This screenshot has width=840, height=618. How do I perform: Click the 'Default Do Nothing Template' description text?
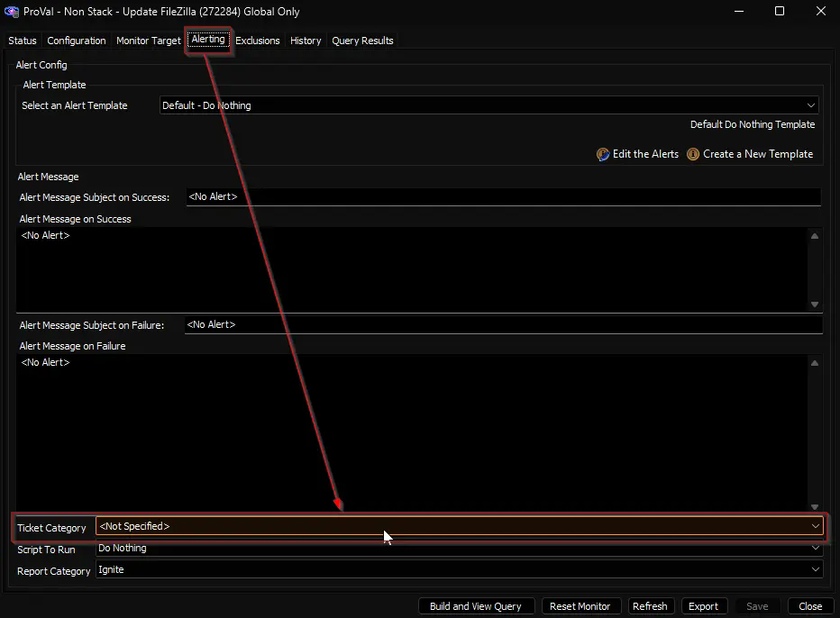point(753,124)
